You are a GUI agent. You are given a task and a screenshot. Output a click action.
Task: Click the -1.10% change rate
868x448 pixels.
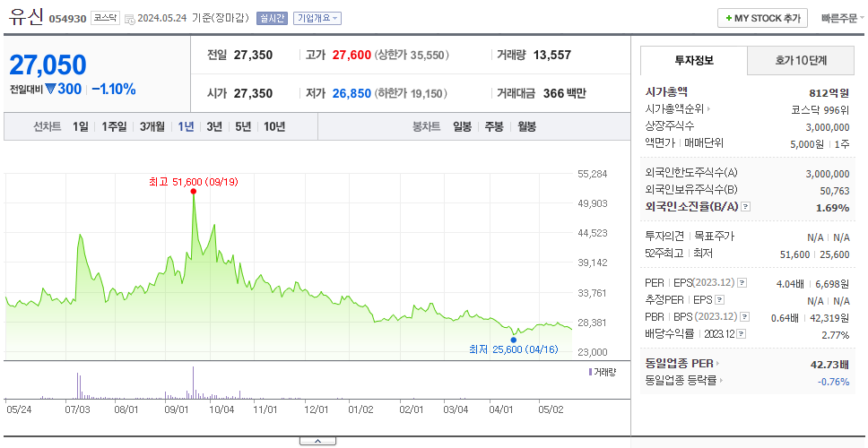click(114, 89)
